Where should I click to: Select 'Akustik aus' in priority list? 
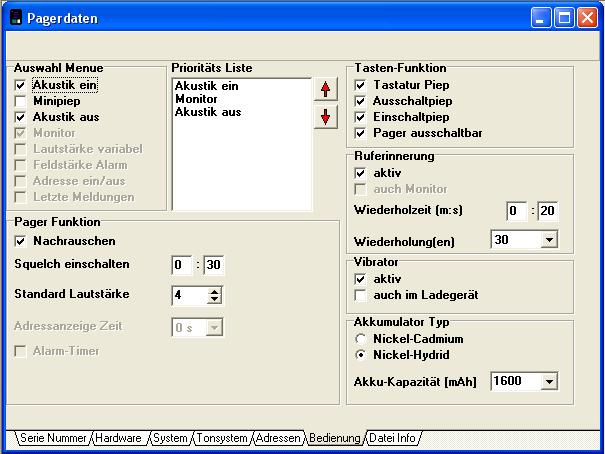207,112
